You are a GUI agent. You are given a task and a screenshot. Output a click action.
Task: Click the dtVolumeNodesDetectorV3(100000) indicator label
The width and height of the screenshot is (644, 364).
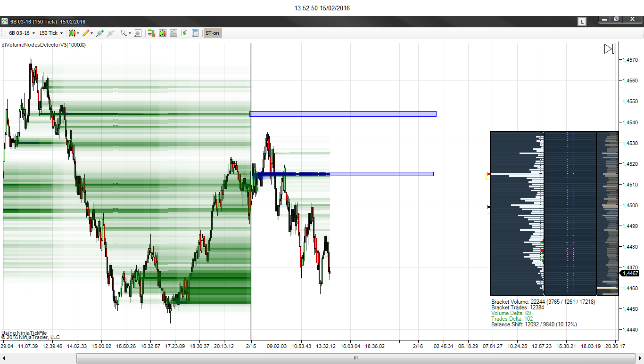[x=43, y=45]
